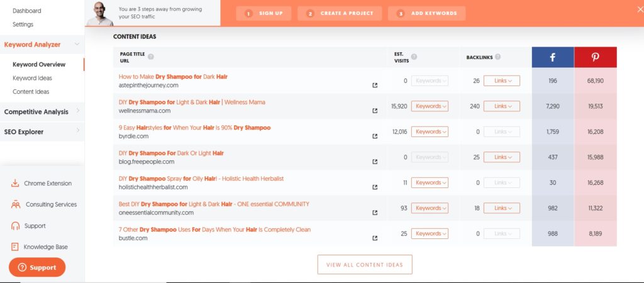Screen dimensions: 644x283
Task: Open the 'How to Make Dry Shampoo' article link
Action: coord(173,77)
